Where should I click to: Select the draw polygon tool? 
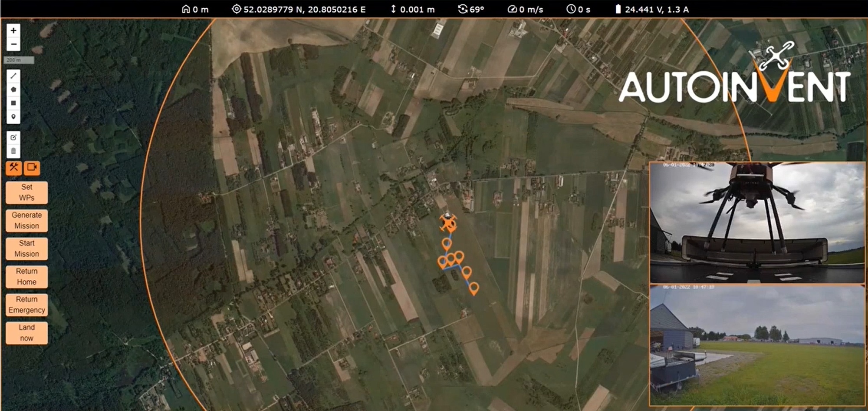click(x=13, y=89)
